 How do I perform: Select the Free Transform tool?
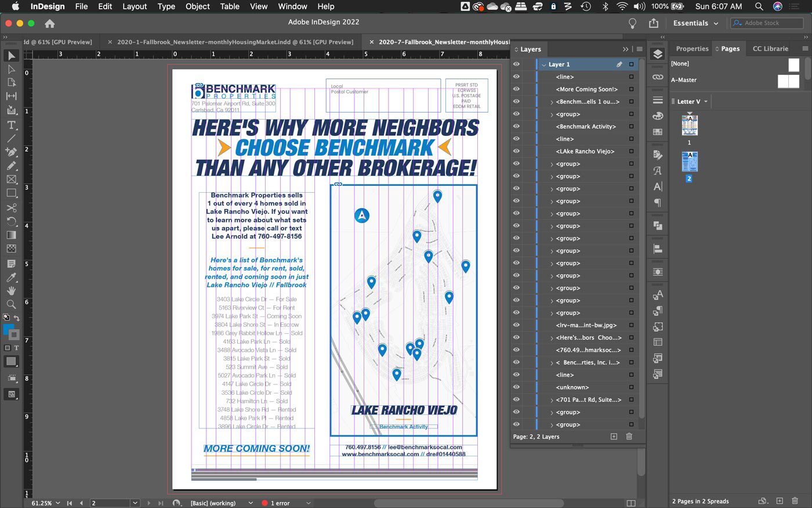[x=11, y=221]
